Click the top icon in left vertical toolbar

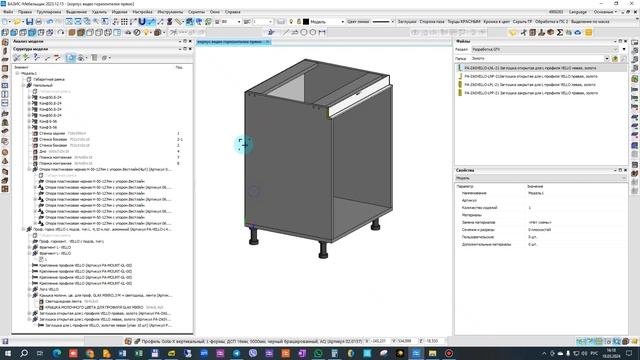5,42
